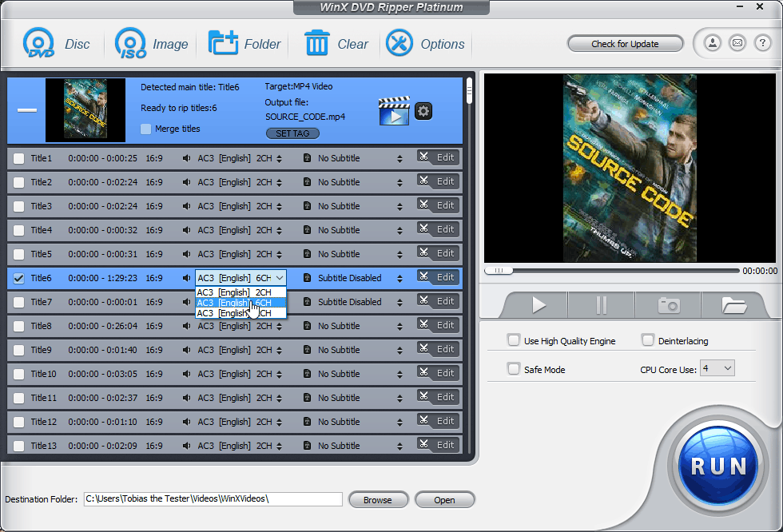Select the last audio option in the list
The image size is (783, 532).
click(240, 313)
